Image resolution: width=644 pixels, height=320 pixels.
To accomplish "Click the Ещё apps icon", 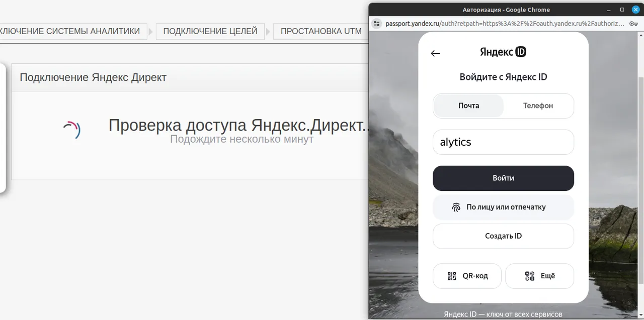I will click(x=529, y=276).
